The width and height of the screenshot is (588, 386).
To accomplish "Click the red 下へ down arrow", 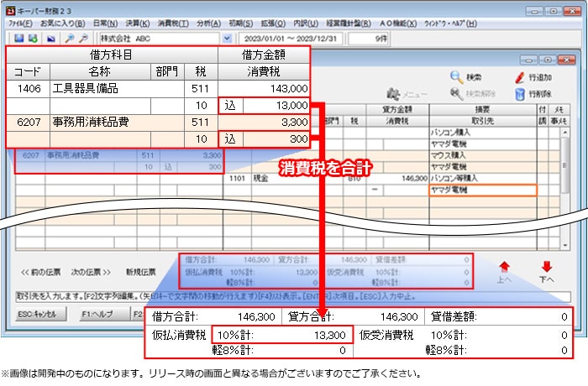I will pos(547,267).
